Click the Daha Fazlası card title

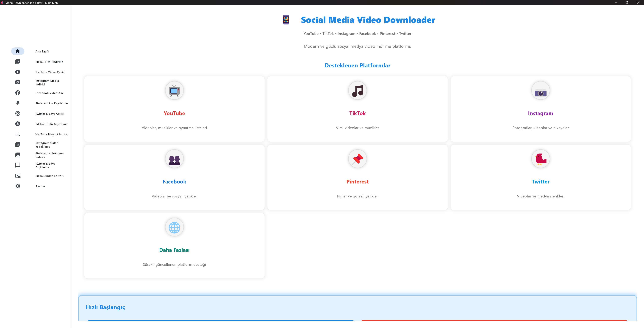coord(174,250)
